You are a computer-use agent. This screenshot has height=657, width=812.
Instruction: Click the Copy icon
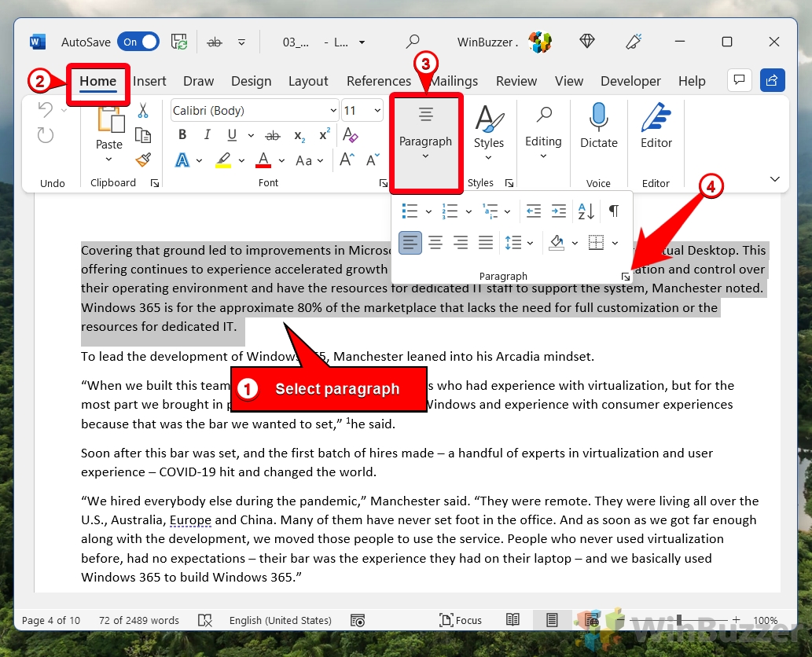[x=143, y=135]
